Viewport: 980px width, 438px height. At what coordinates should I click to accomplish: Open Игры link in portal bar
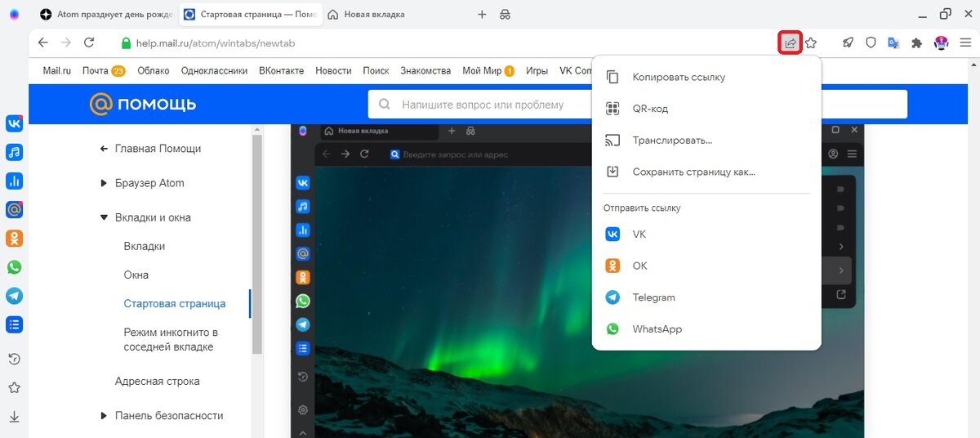pyautogui.click(x=537, y=71)
